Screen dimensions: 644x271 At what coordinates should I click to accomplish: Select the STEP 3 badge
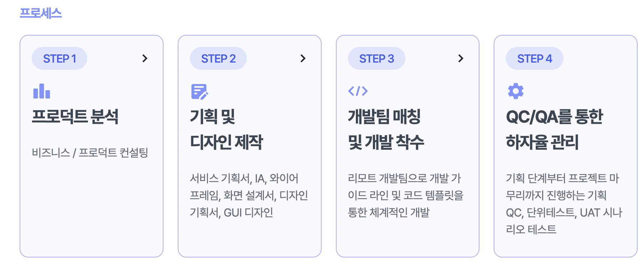coord(376,58)
